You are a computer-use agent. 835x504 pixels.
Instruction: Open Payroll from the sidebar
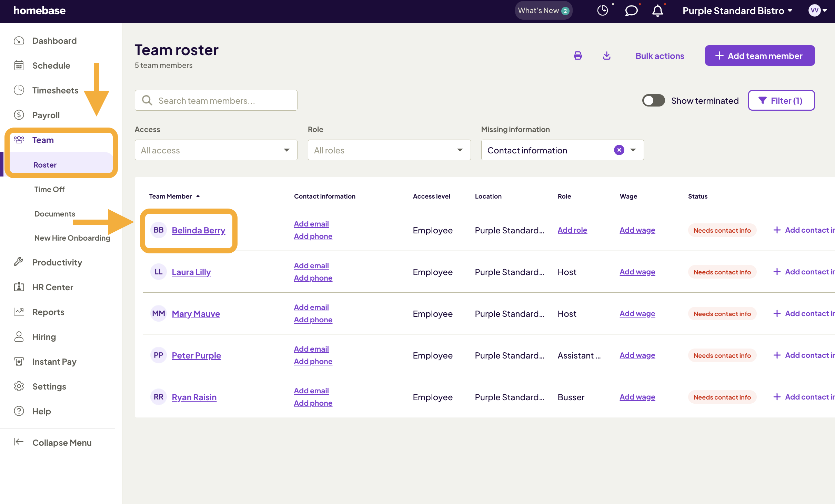click(x=46, y=115)
